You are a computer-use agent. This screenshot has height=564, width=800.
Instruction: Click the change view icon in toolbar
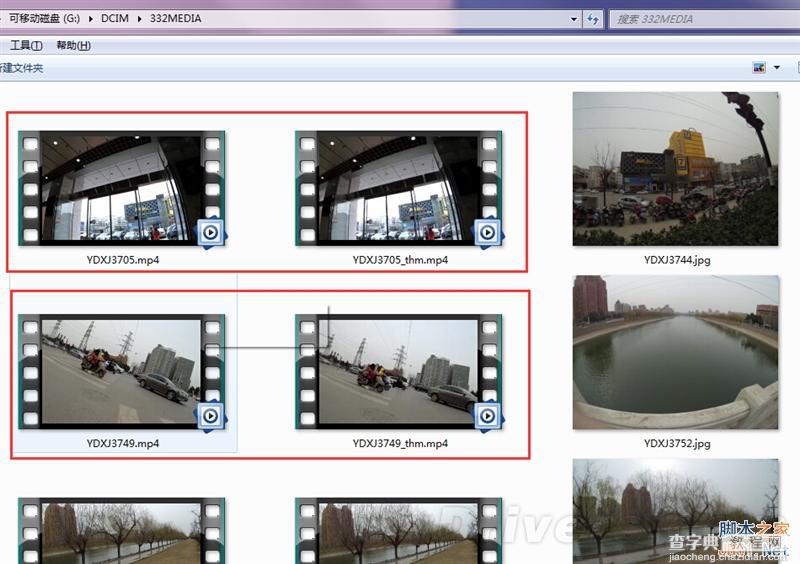pyautogui.click(x=759, y=67)
